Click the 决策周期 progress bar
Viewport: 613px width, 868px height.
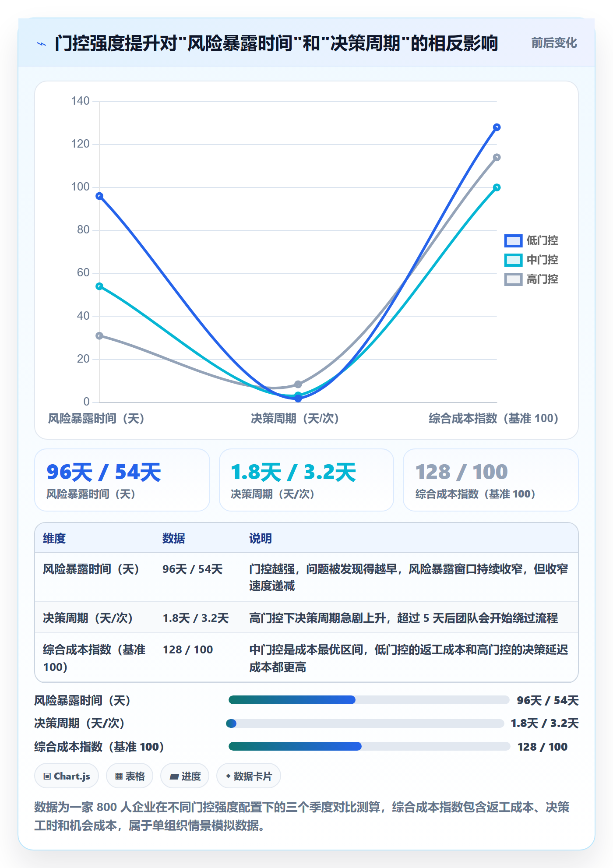(365, 723)
